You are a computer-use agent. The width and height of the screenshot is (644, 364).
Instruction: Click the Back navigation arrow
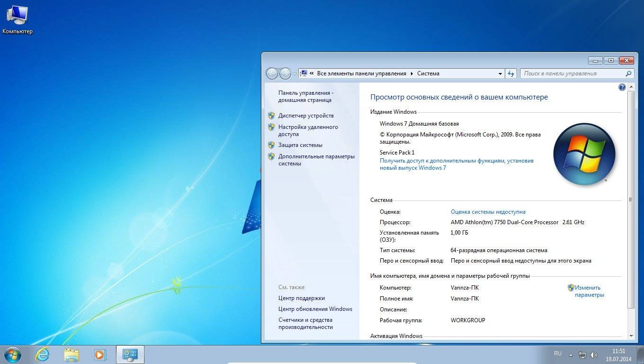272,73
